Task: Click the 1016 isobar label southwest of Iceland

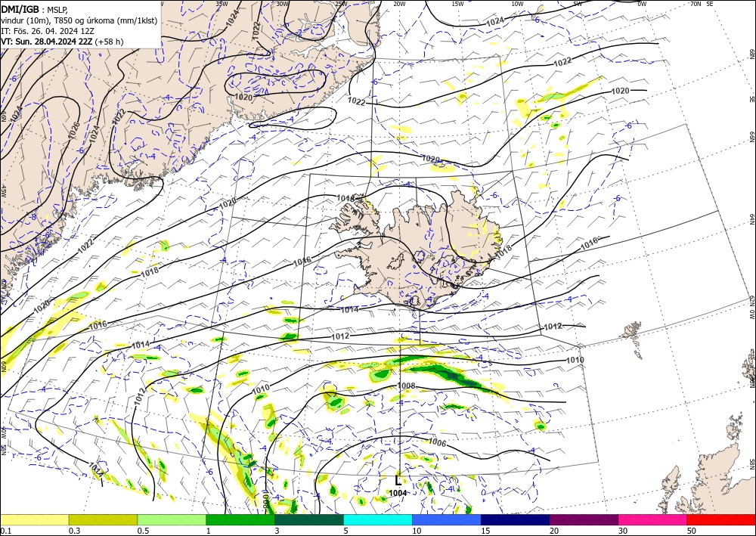Action: tap(302, 262)
